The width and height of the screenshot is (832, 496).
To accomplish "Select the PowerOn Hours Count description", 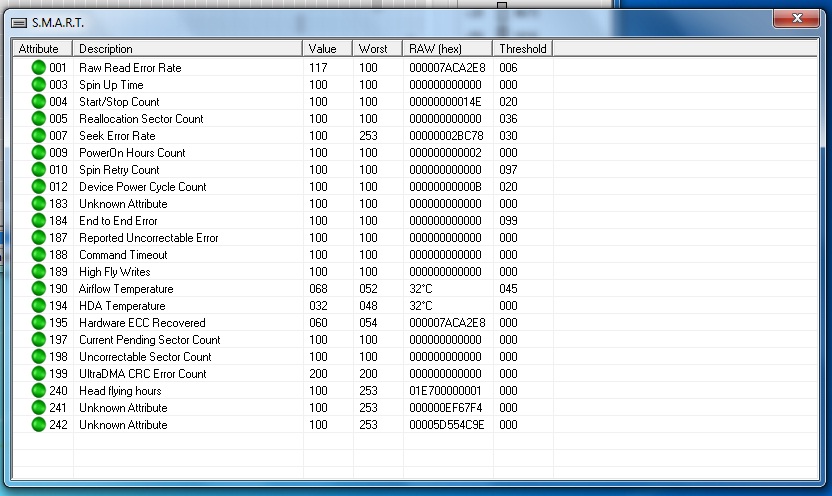I will [x=132, y=153].
